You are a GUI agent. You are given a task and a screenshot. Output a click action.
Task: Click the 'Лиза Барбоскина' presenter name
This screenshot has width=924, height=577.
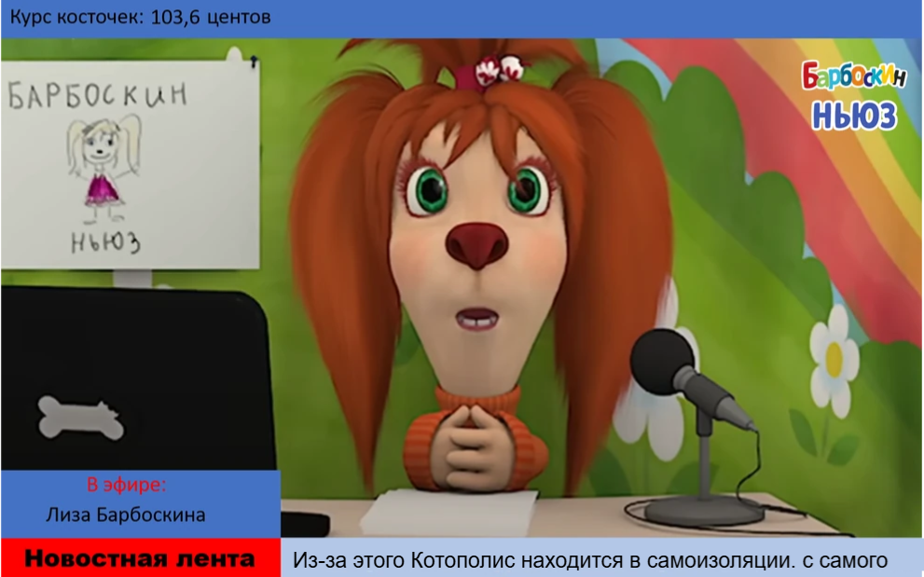click(x=126, y=515)
